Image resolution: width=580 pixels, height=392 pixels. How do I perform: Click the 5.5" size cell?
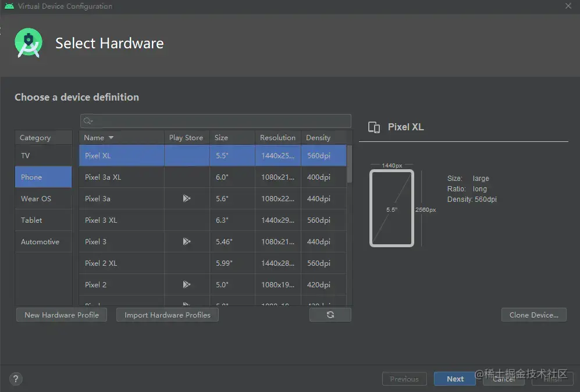(x=232, y=155)
